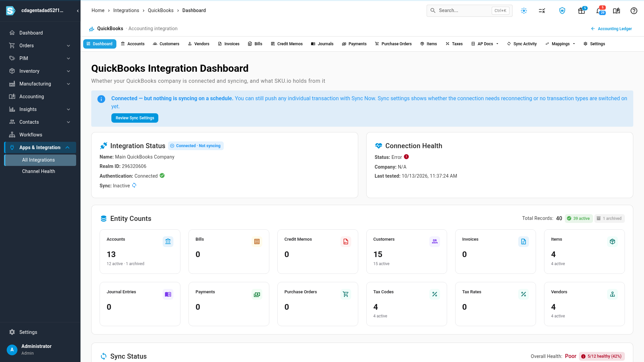Expand the Orders sidebar menu
Image resolution: width=644 pixels, height=362 pixels.
tap(40, 46)
